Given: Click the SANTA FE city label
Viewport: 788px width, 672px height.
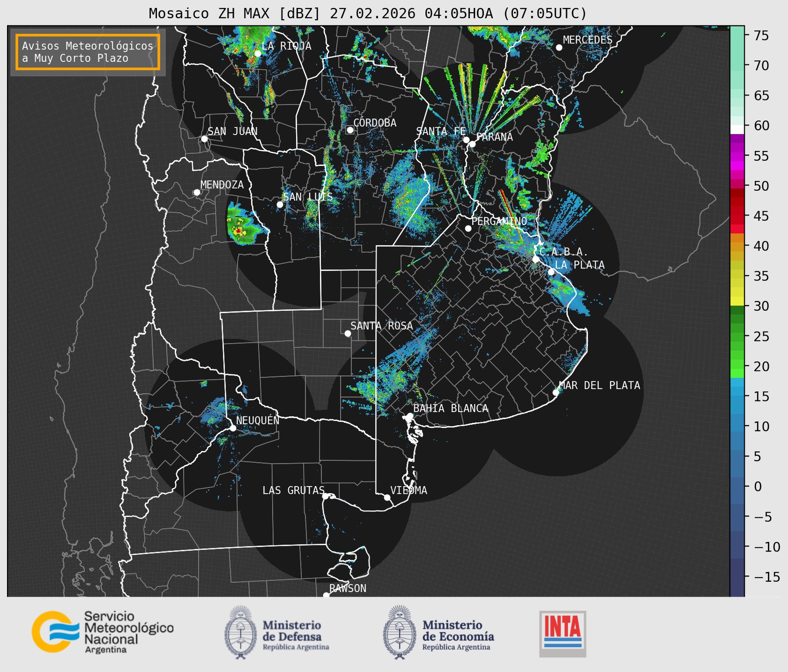Looking at the screenshot, I should pos(441,131).
